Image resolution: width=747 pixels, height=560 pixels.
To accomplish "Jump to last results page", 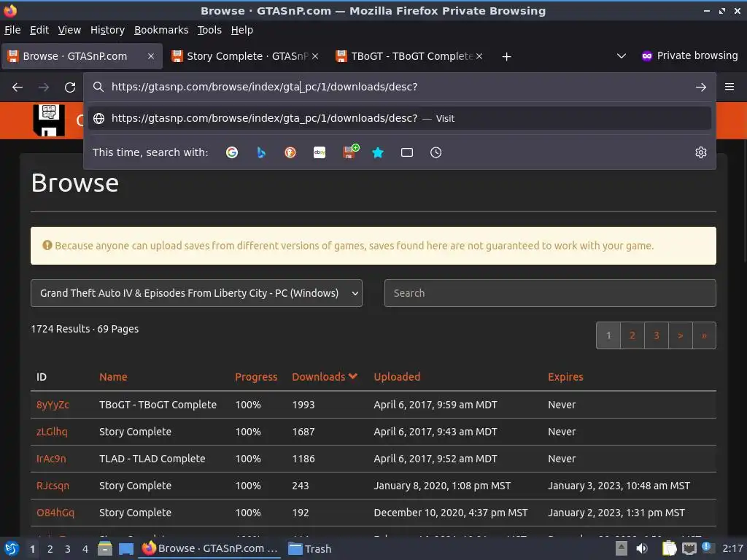I will pos(704,335).
